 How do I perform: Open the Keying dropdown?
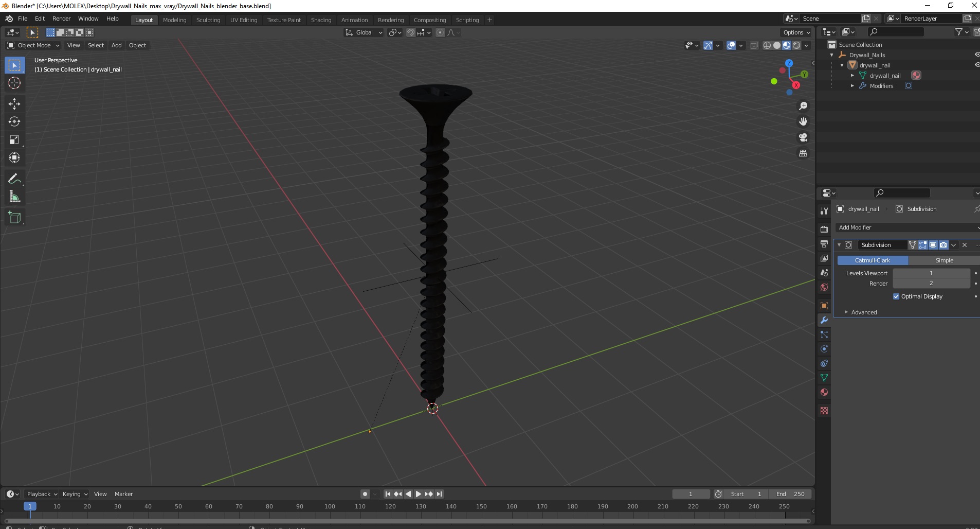coord(75,494)
